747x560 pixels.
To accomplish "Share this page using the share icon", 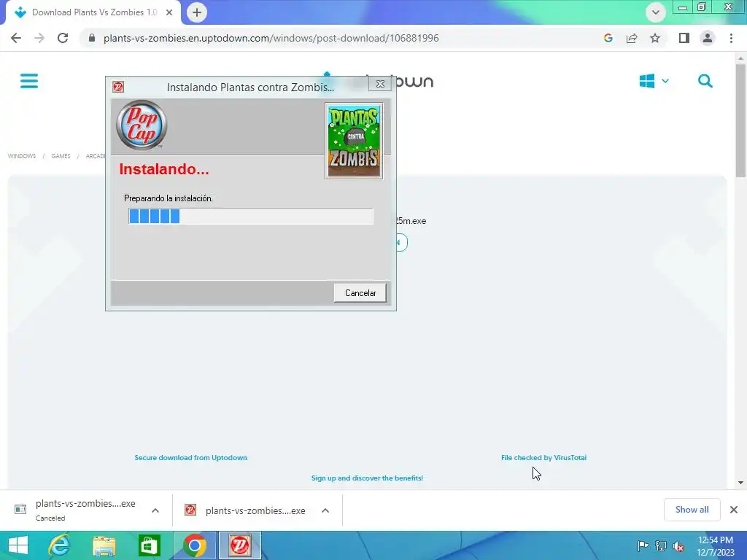I will [632, 38].
